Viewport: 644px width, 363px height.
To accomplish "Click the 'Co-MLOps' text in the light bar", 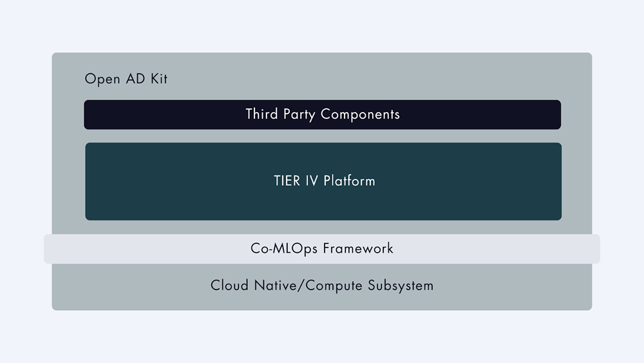I will click(284, 249).
